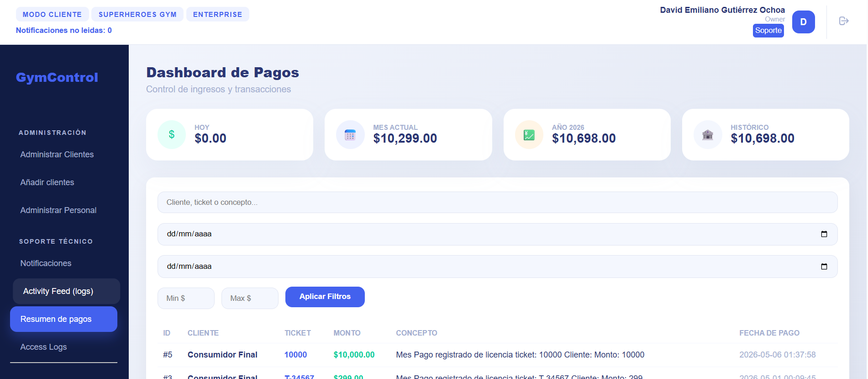This screenshot has width=868, height=379.
Task: Click date 2026-05-06 01:37:58 cell
Action: (777, 355)
